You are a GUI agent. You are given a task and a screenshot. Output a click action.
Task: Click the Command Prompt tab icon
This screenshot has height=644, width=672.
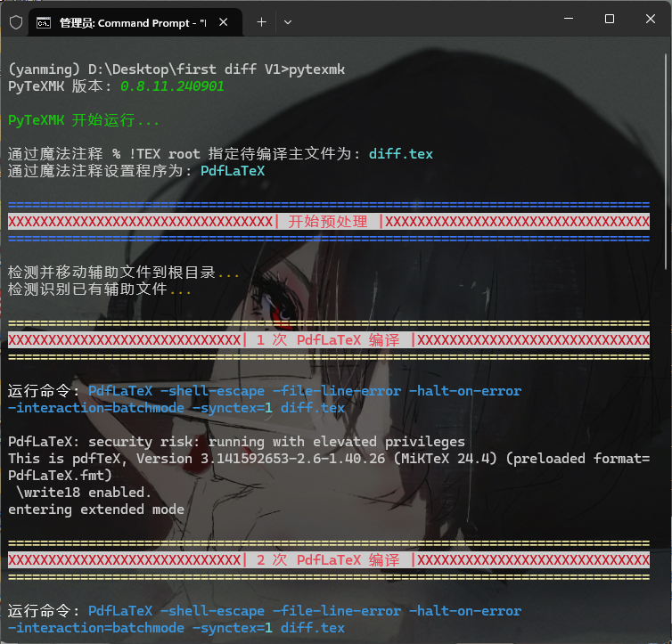coord(44,22)
